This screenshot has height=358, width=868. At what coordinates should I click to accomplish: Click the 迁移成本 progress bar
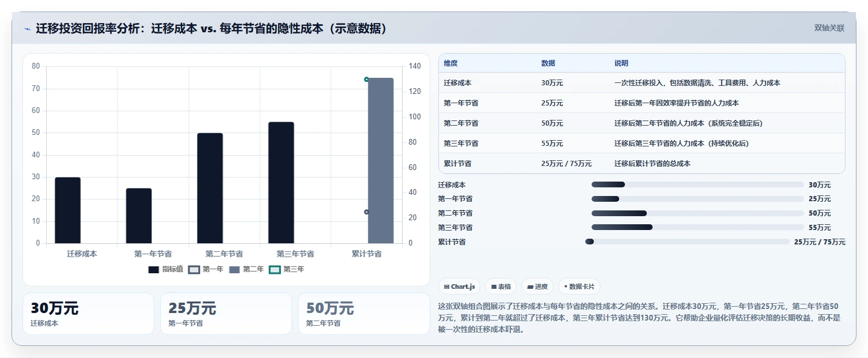click(x=698, y=184)
